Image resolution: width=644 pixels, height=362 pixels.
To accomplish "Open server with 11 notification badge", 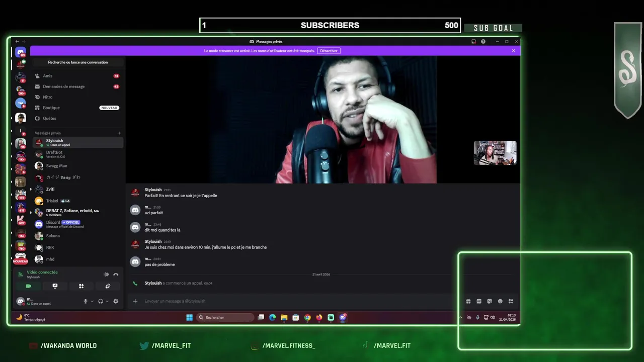I will pyautogui.click(x=21, y=77).
